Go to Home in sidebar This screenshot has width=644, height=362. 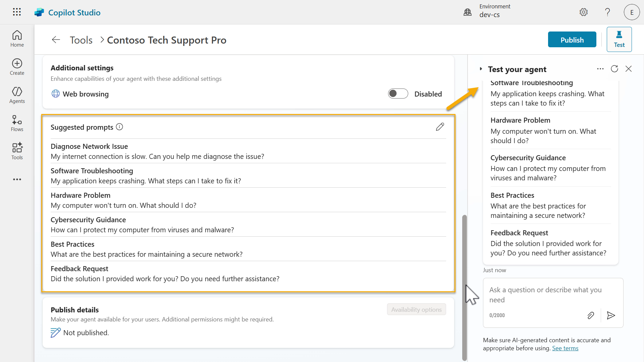pos(17,39)
